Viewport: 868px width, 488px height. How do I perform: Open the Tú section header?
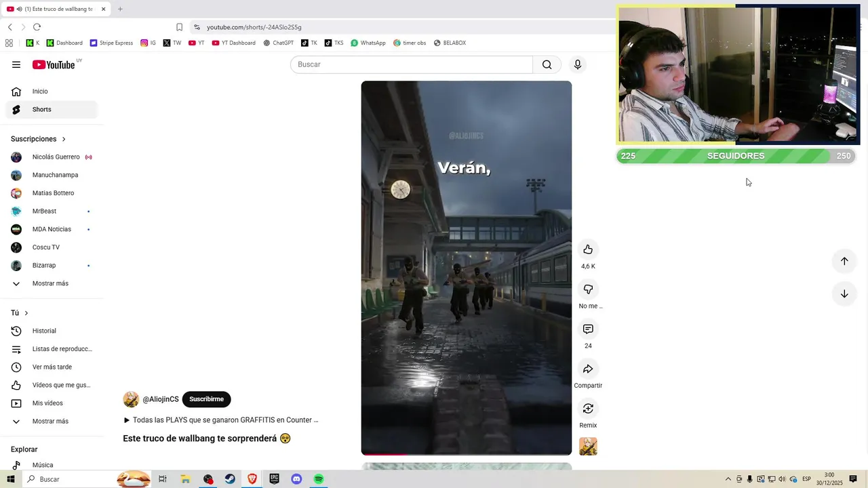point(20,313)
